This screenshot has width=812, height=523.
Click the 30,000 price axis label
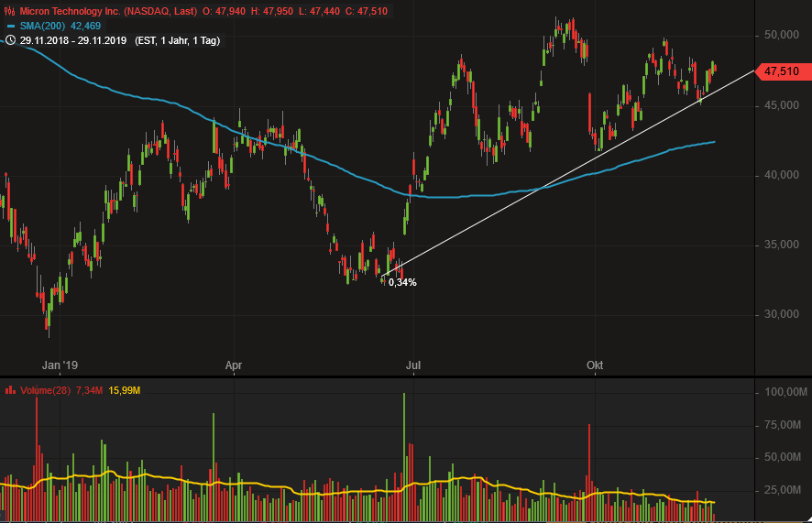click(782, 314)
